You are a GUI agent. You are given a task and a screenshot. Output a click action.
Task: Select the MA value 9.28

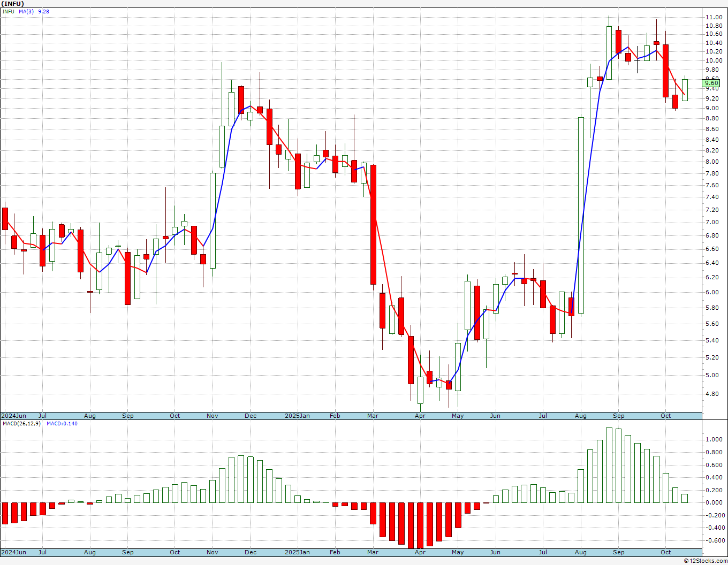click(x=43, y=11)
